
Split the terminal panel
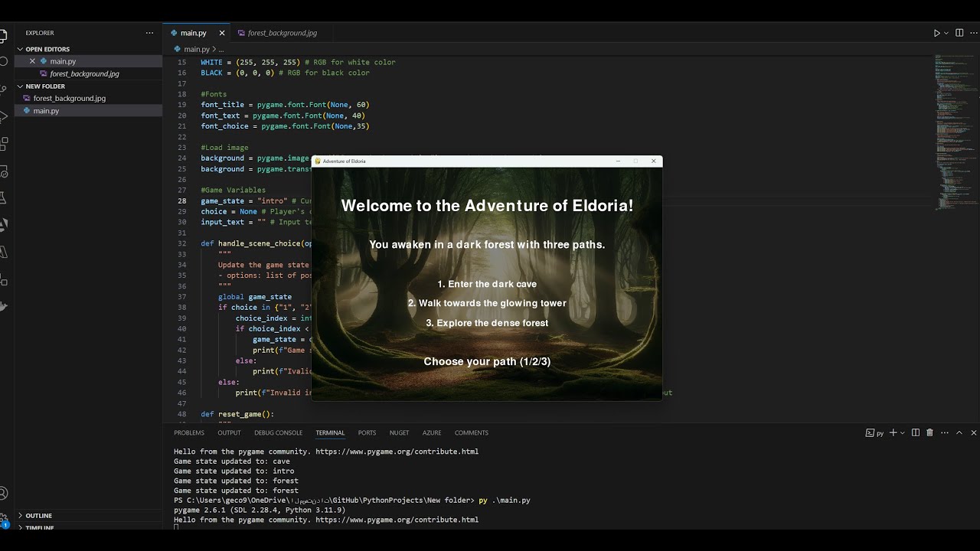point(916,432)
